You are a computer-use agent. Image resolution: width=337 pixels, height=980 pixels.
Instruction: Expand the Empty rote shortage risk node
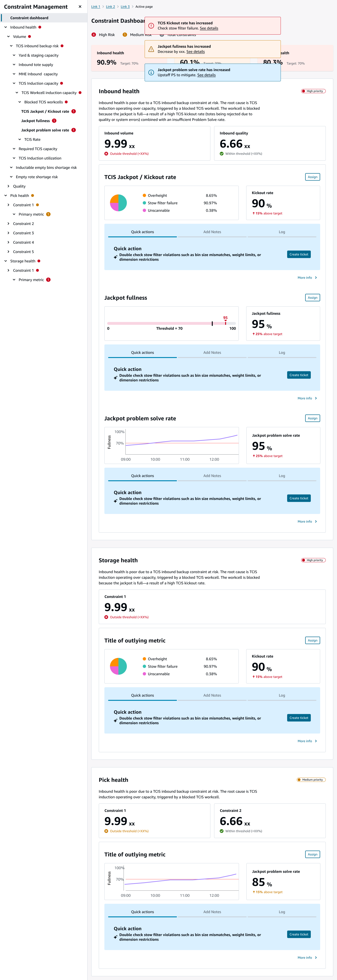(11, 177)
